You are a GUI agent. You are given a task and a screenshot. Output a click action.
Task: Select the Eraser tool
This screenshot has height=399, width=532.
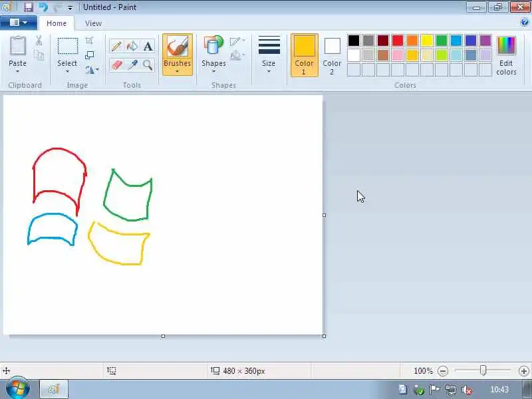(116, 65)
